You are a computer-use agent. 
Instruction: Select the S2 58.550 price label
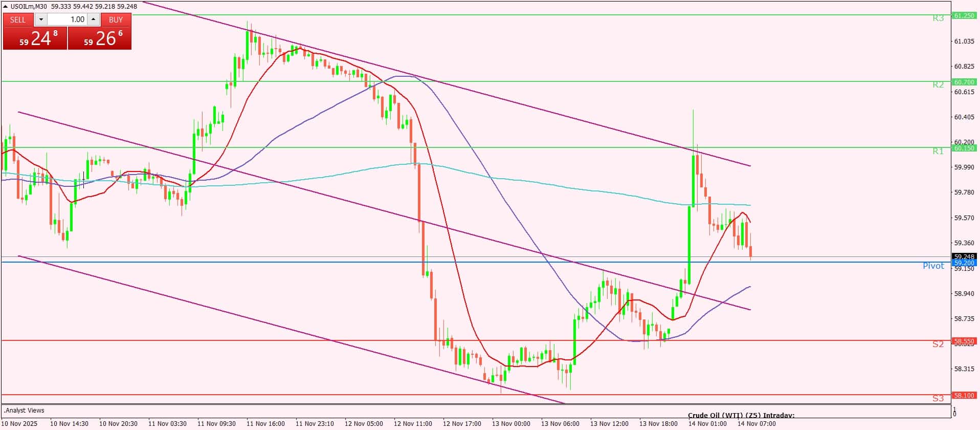pos(964,341)
